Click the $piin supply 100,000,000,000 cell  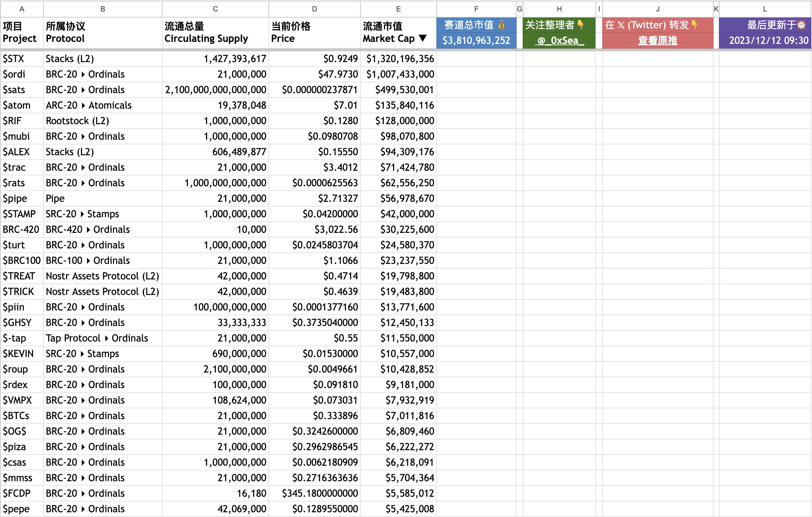(215, 307)
